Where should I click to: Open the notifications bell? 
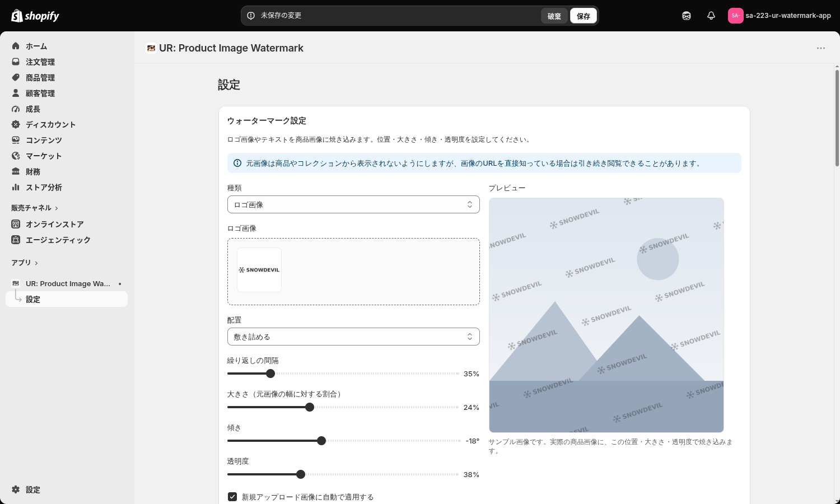(711, 16)
